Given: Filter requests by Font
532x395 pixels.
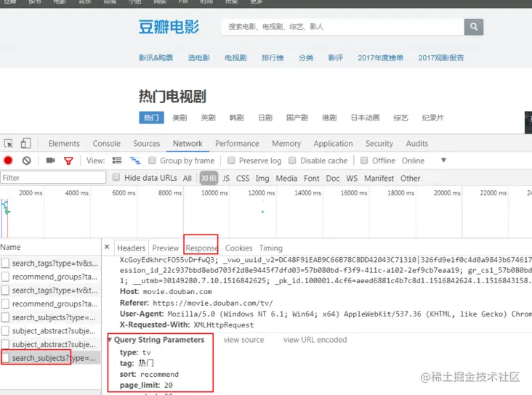Looking at the screenshot, I should 312,179.
